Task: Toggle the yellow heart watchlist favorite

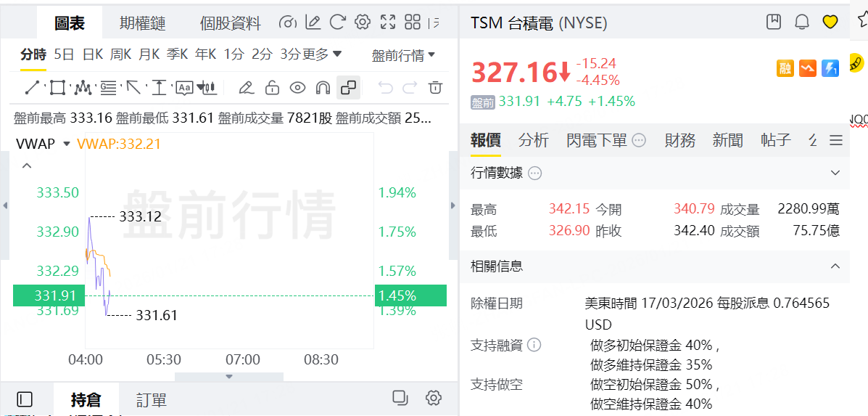Action: pyautogui.click(x=830, y=23)
